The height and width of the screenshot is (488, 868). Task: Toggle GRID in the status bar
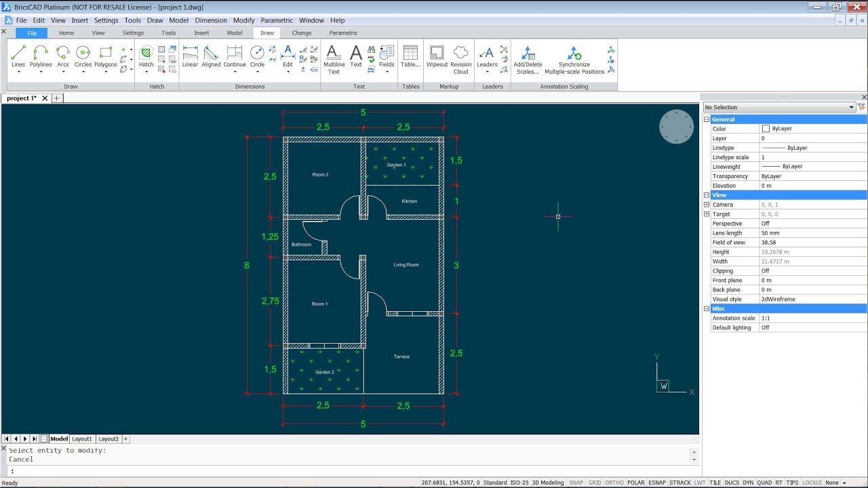(595, 483)
